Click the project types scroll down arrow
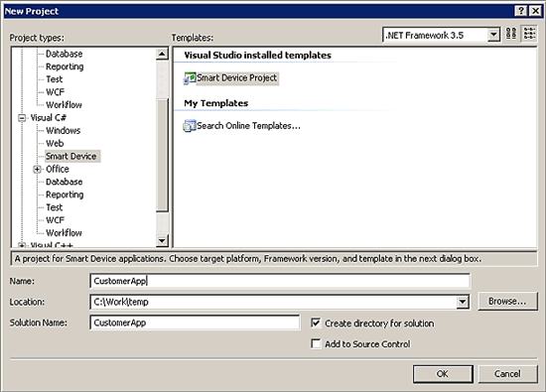Screen dimensions: 546x392 click(x=162, y=240)
